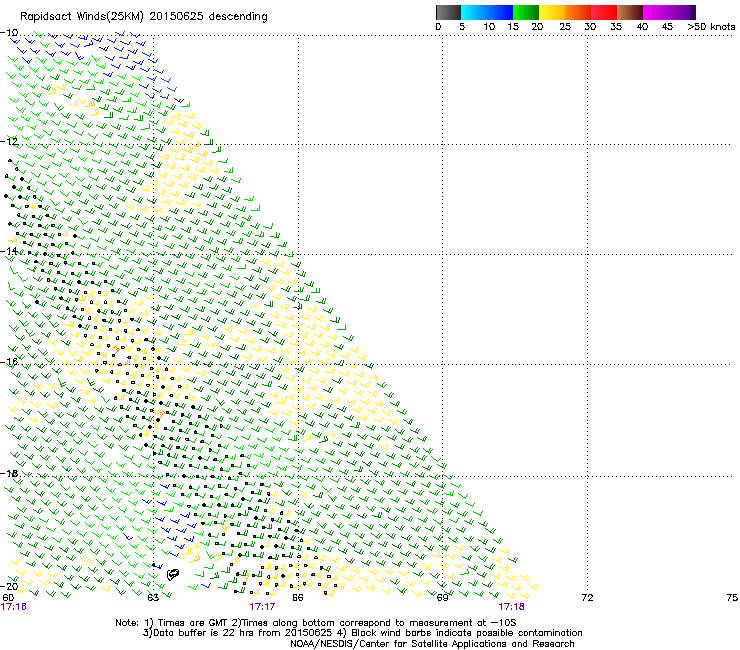Screen dimensions: 740x650
Task: Click the '5' color scale label
Action: click(x=462, y=27)
